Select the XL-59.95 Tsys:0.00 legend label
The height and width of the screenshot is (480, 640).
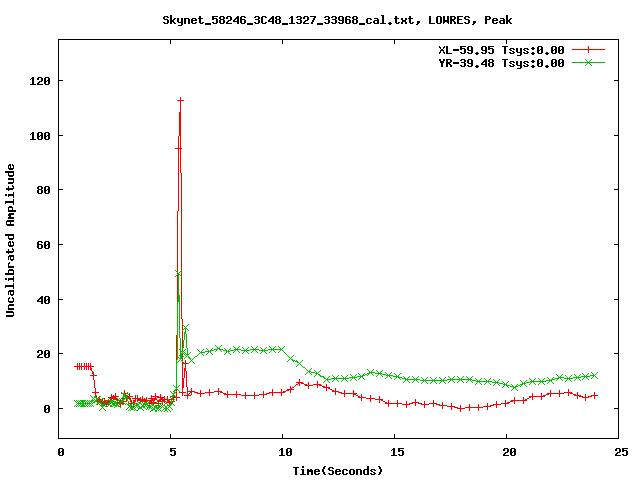coord(501,50)
